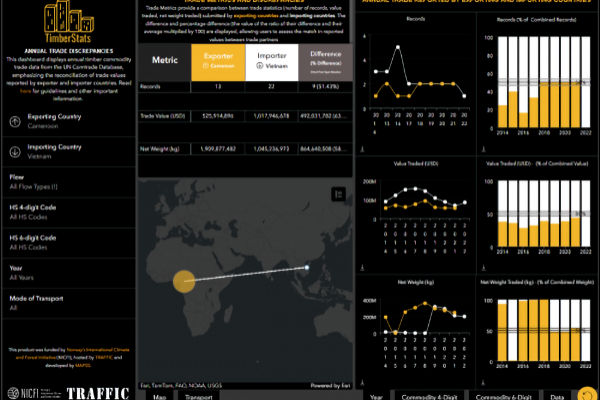Open the map legend toggle icon
This screenshot has width=600, height=400.
pyautogui.click(x=338, y=194)
